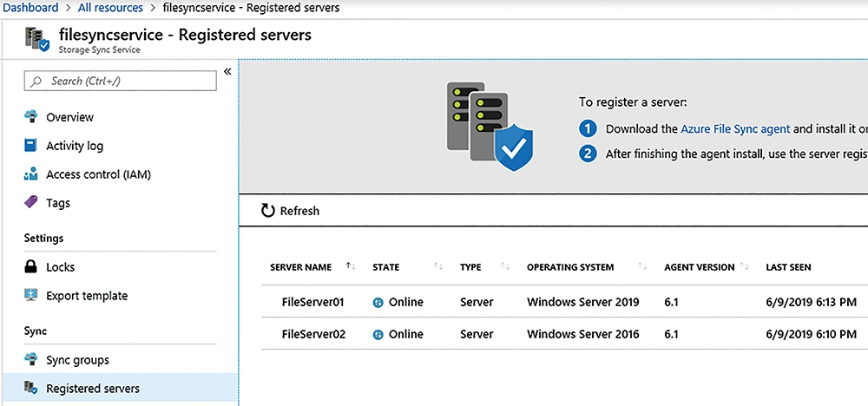
Task: Click the Sync groups cloud icon
Action: pos(31,359)
